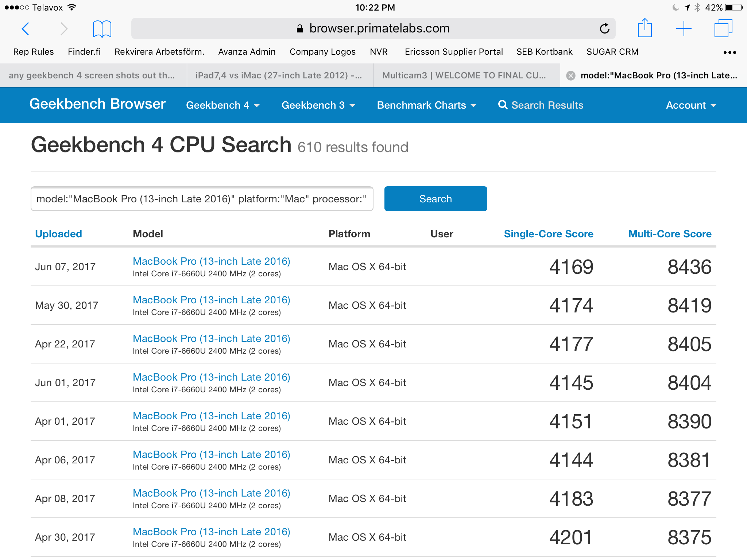Expand the Geekbench 4 dropdown menu

click(222, 105)
